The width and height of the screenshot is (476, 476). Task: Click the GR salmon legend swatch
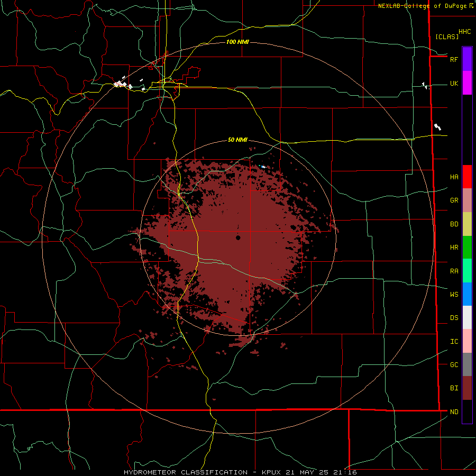[x=467, y=200]
